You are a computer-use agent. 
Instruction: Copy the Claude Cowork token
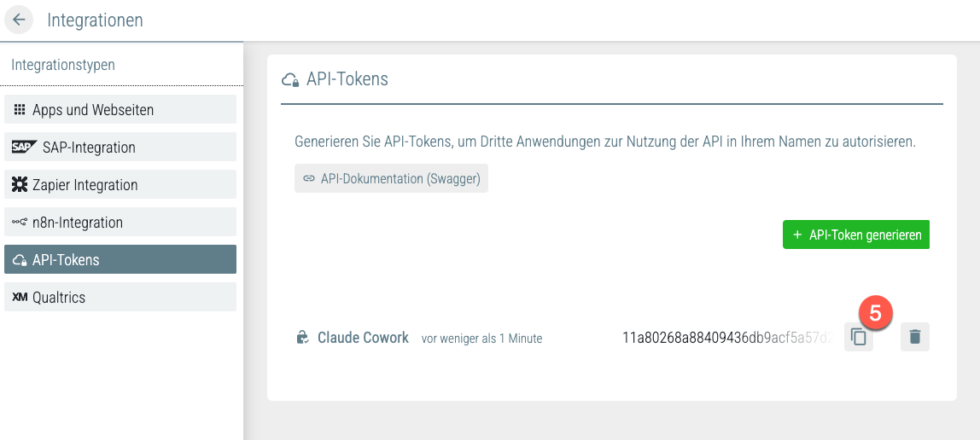(859, 337)
